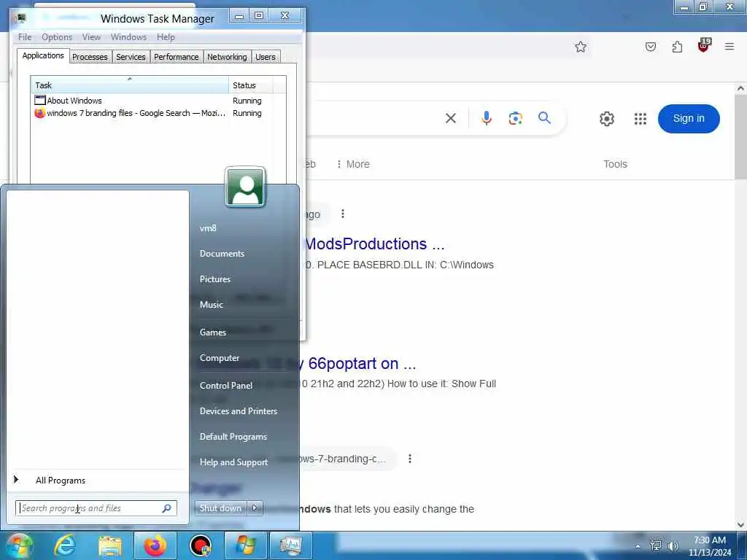Viewport: 747px width, 560px height.
Task: Switch to the Networking tab
Action: (227, 57)
